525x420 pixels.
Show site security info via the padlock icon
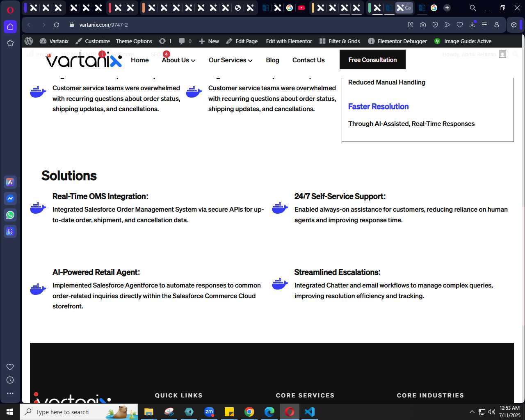72,25
